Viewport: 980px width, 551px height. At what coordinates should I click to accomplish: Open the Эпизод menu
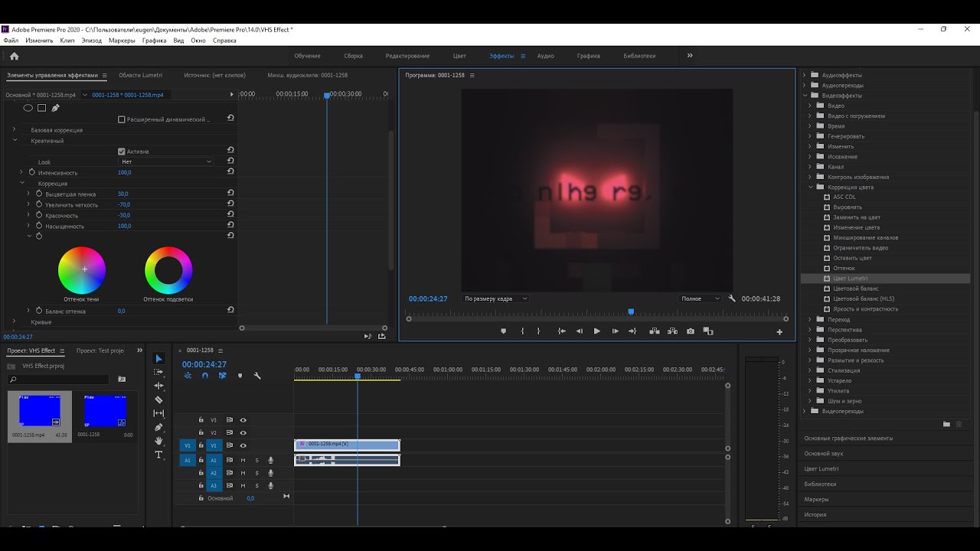pos(91,41)
